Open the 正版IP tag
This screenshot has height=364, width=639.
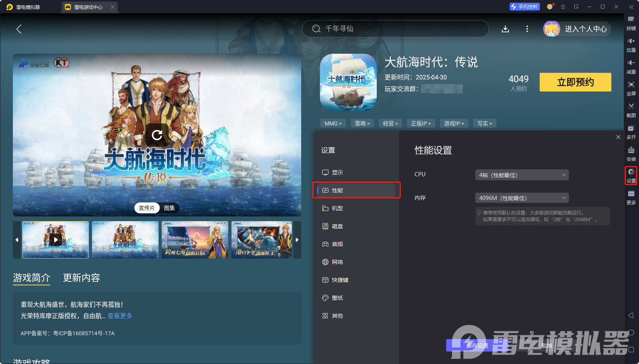pos(421,123)
